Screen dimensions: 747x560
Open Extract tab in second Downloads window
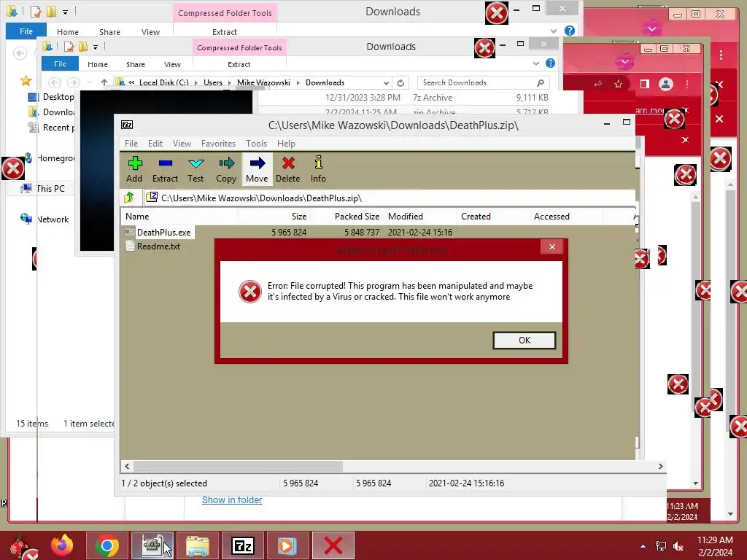pyautogui.click(x=239, y=64)
